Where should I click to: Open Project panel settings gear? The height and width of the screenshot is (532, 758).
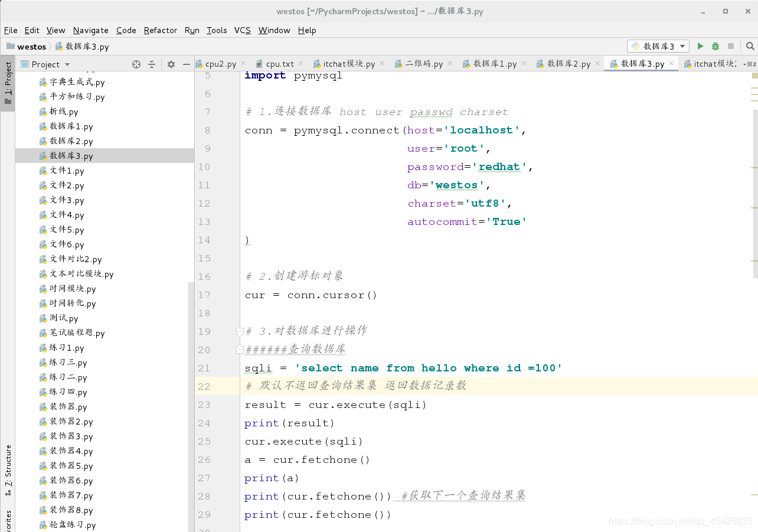click(171, 64)
